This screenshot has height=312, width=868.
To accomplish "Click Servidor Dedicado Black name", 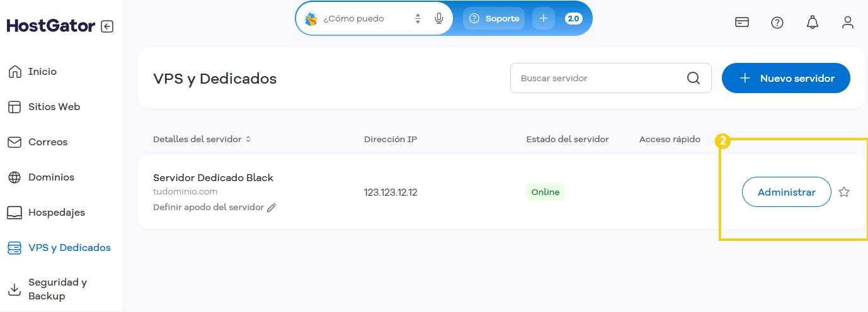I will pyautogui.click(x=213, y=178).
